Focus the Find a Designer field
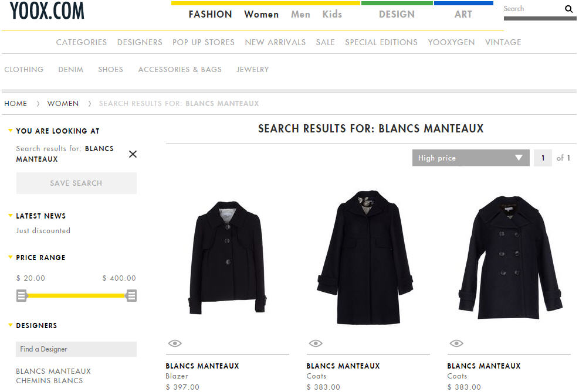The height and width of the screenshot is (392, 579). coord(76,349)
